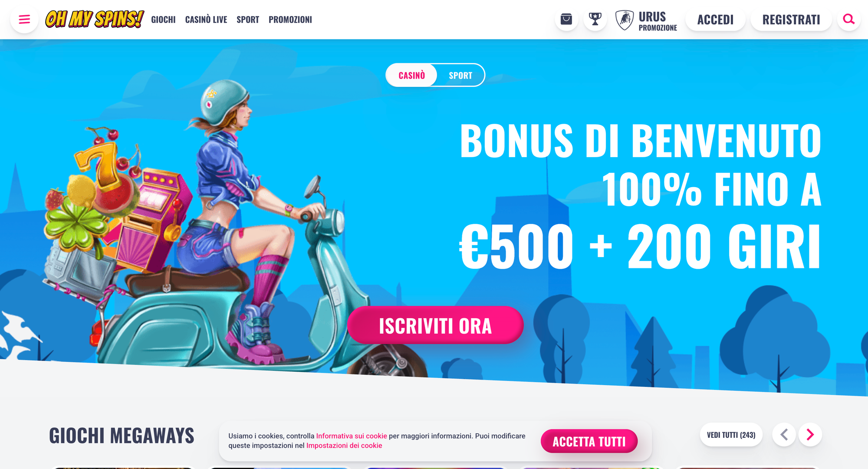Switch the banner toggle to Casinò
The height and width of the screenshot is (469, 868).
(x=411, y=75)
